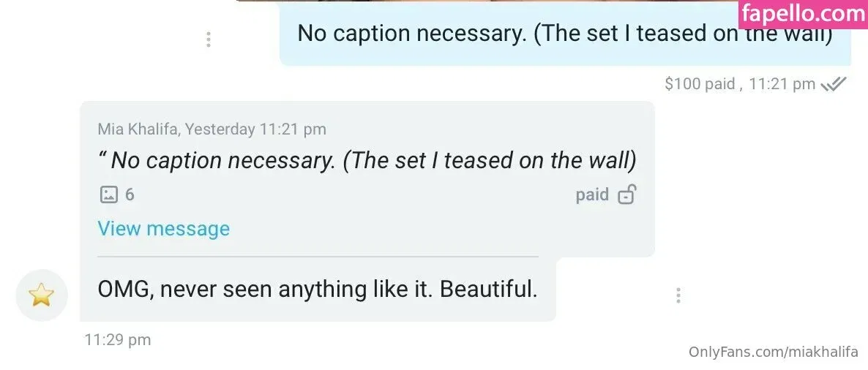Viewport: 868px width, 370px height.
Task: Click the fapello.com watermark badge
Action: pyautogui.click(x=803, y=14)
